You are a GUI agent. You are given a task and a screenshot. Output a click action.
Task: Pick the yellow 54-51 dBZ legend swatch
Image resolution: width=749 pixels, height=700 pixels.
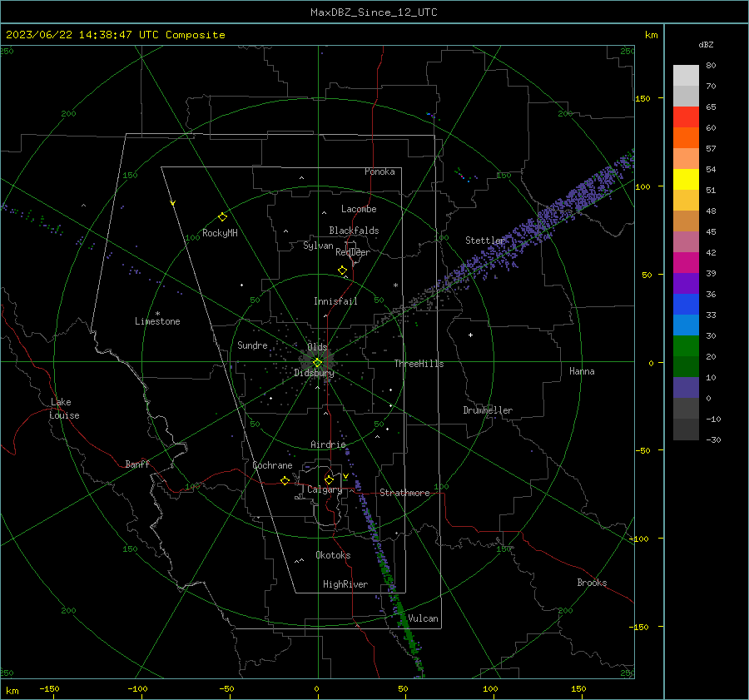pos(686,180)
